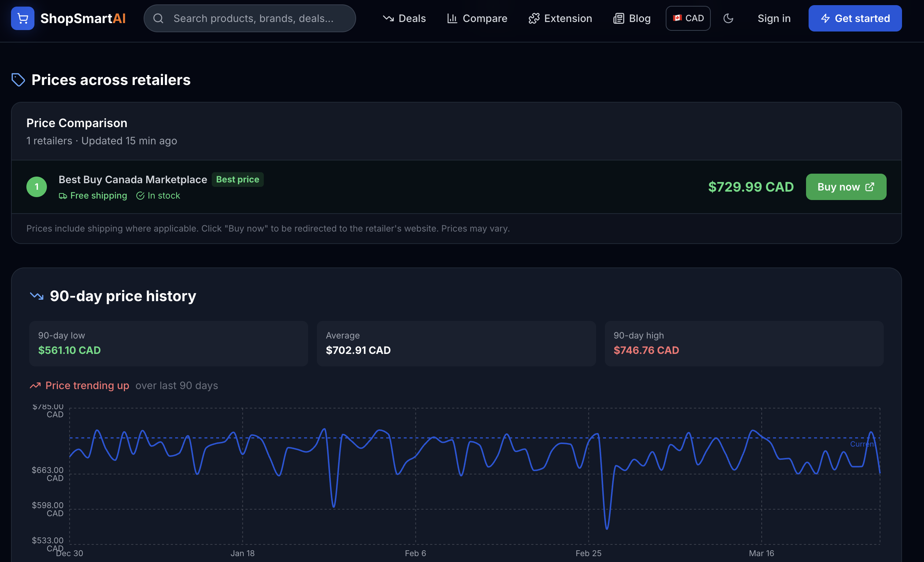Click Sign in link
The image size is (924, 562).
pos(774,18)
